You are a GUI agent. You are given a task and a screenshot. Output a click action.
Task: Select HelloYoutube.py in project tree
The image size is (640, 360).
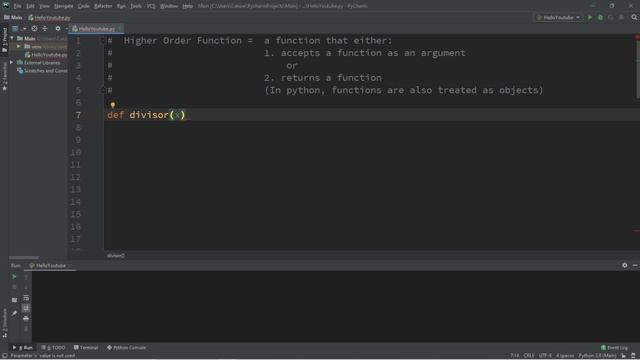point(49,55)
